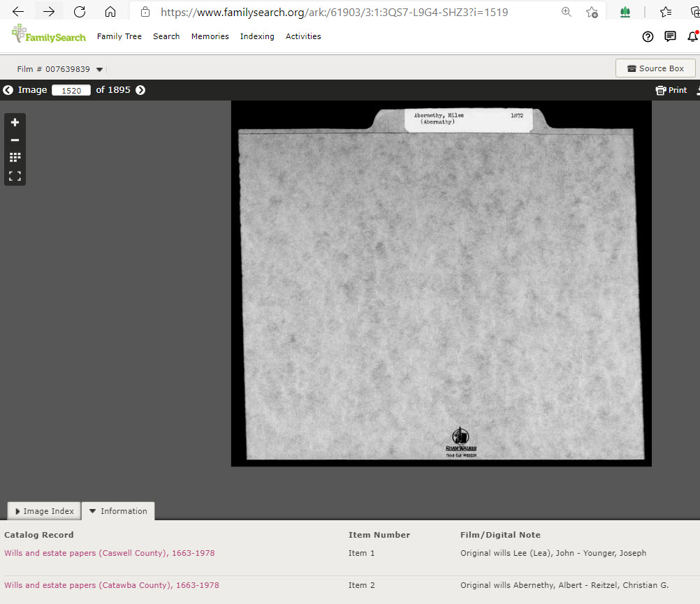Image resolution: width=700 pixels, height=604 pixels.
Task: Open FamilySearch notifications bell
Action: point(692,36)
